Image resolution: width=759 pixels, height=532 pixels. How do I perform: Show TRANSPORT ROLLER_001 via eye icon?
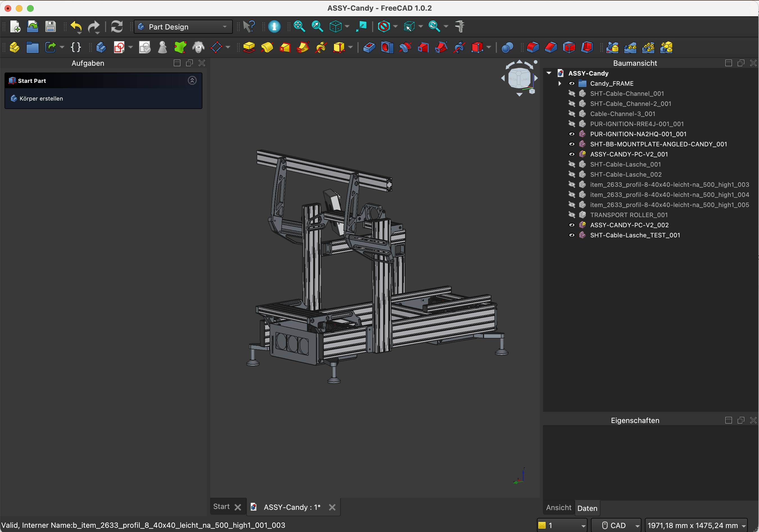(x=571, y=215)
